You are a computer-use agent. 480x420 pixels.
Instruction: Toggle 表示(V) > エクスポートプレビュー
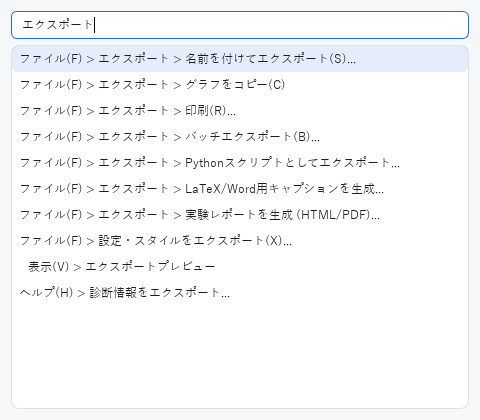pyautogui.click(x=240, y=267)
